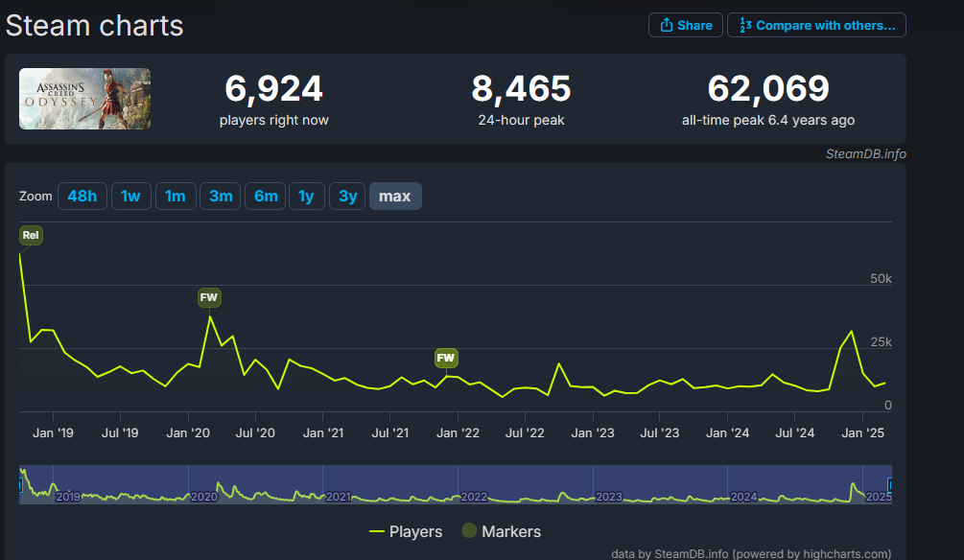Select the max zoom range
The image size is (964, 560).
[x=394, y=197]
